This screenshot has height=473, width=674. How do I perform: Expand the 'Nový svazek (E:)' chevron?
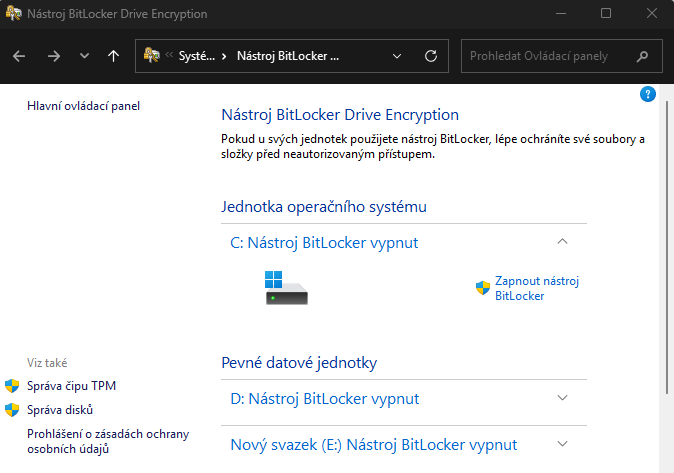562,444
